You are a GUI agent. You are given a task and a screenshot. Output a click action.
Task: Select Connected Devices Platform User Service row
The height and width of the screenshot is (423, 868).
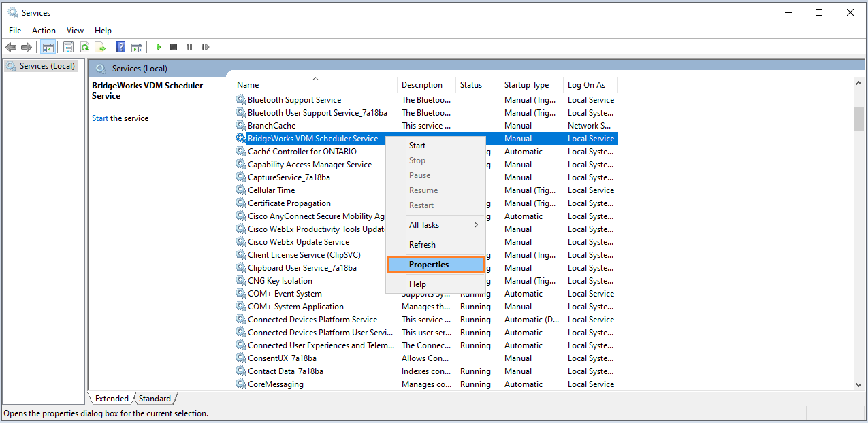[x=426, y=332]
